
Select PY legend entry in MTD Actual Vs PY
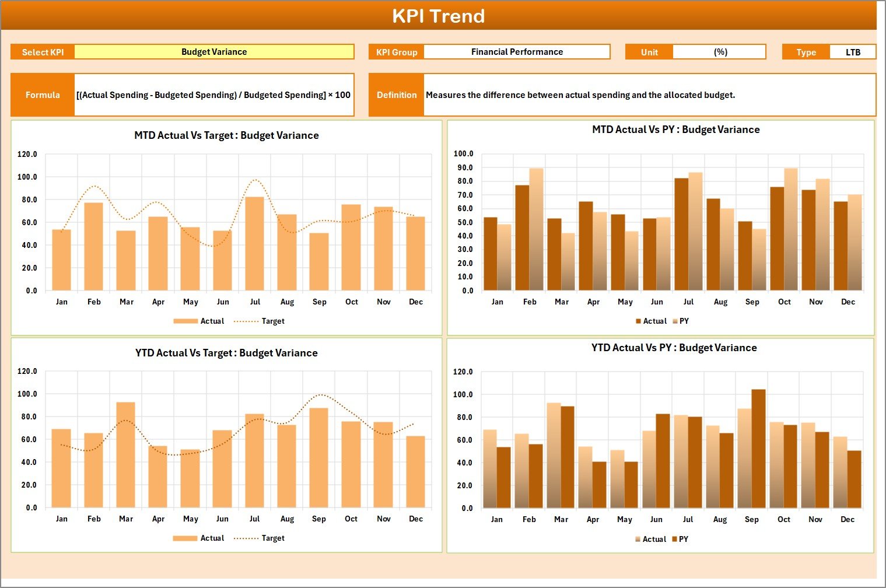coord(684,321)
